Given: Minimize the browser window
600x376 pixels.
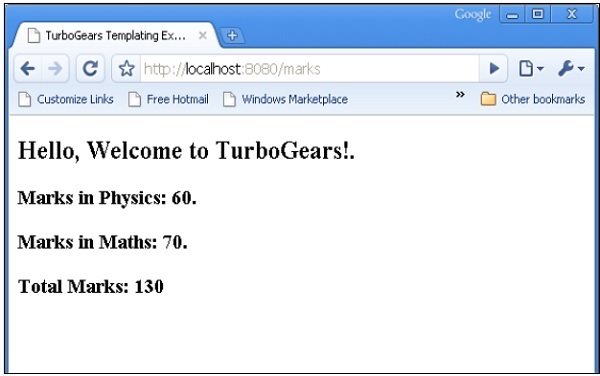Looking at the screenshot, I should click(512, 15).
